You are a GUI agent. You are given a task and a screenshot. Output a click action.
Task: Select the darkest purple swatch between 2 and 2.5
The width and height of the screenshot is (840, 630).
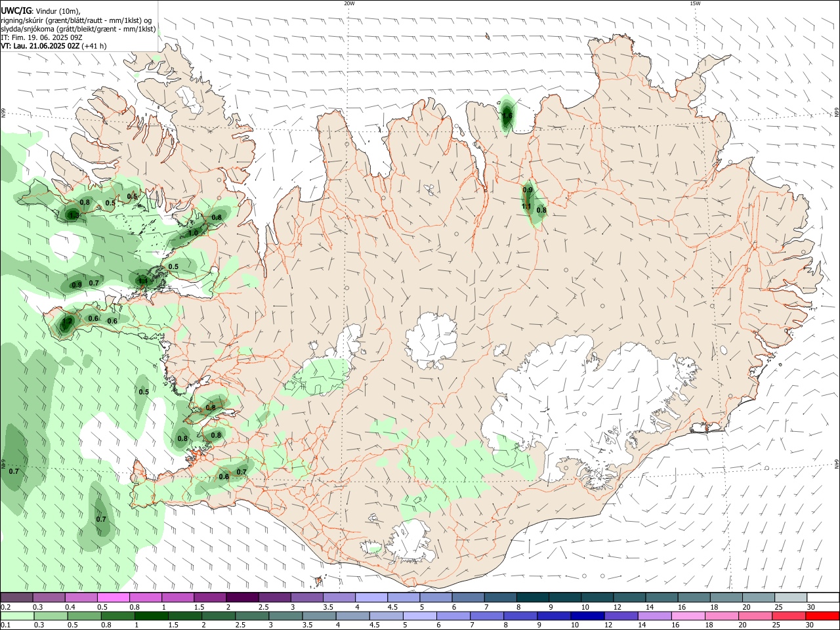(x=242, y=598)
